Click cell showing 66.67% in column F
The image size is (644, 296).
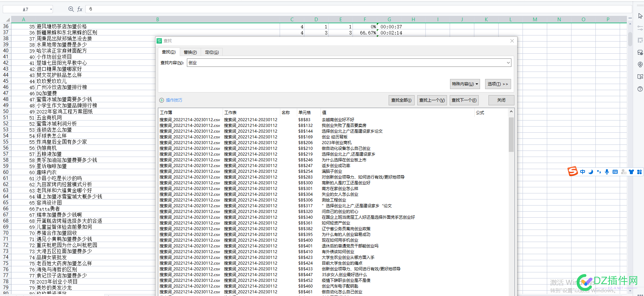[x=365, y=33]
